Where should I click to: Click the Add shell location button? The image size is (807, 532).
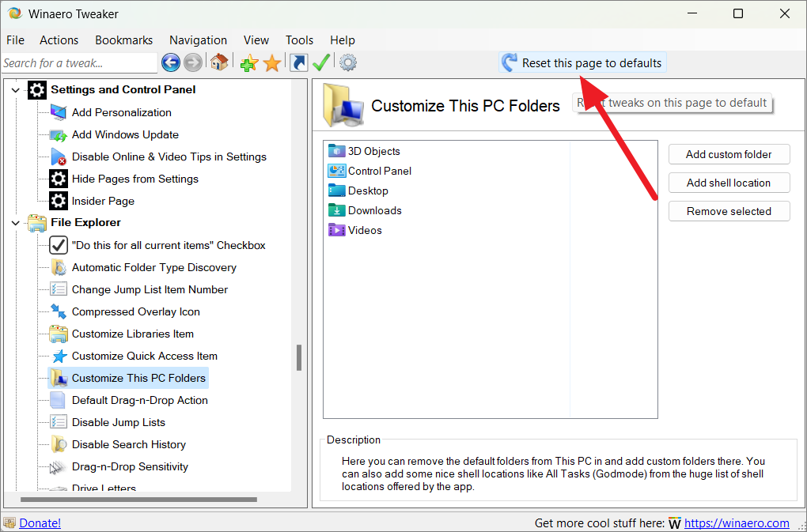[x=729, y=183]
